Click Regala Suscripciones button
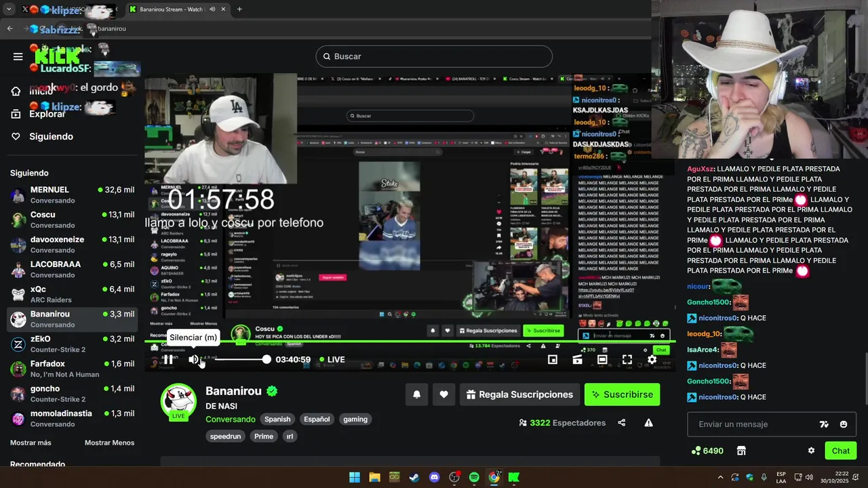Viewport: 868px width, 488px height. tap(519, 394)
